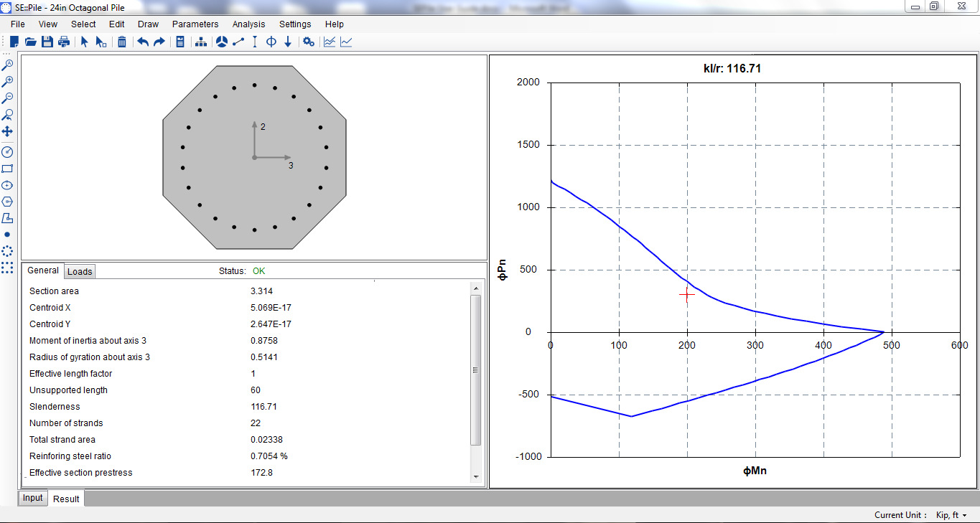
Task: Open settings with the gears icon
Action: pyautogui.click(x=309, y=42)
